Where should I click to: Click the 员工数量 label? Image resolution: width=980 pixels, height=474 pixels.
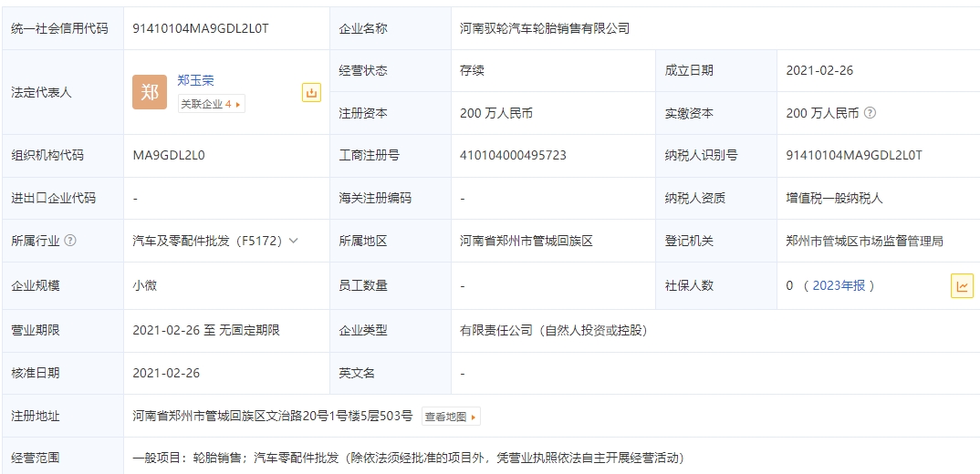pyautogui.click(x=363, y=286)
